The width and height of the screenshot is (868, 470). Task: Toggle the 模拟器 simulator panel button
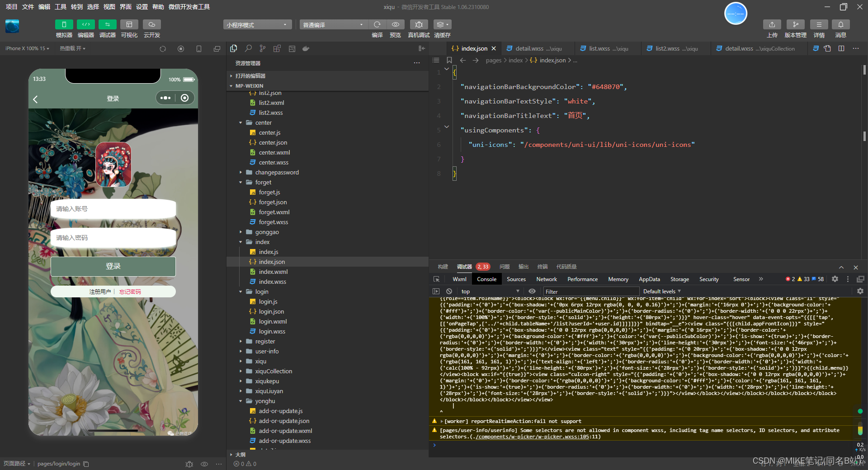64,24
